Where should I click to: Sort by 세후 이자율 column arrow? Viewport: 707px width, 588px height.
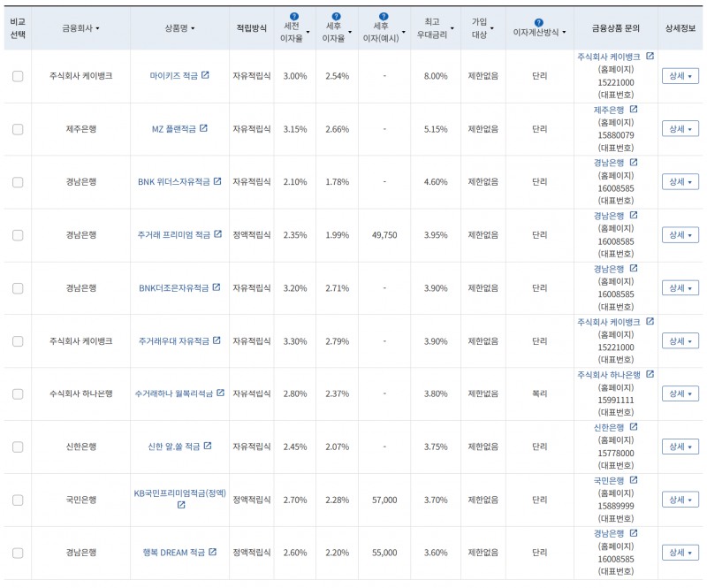(350, 32)
